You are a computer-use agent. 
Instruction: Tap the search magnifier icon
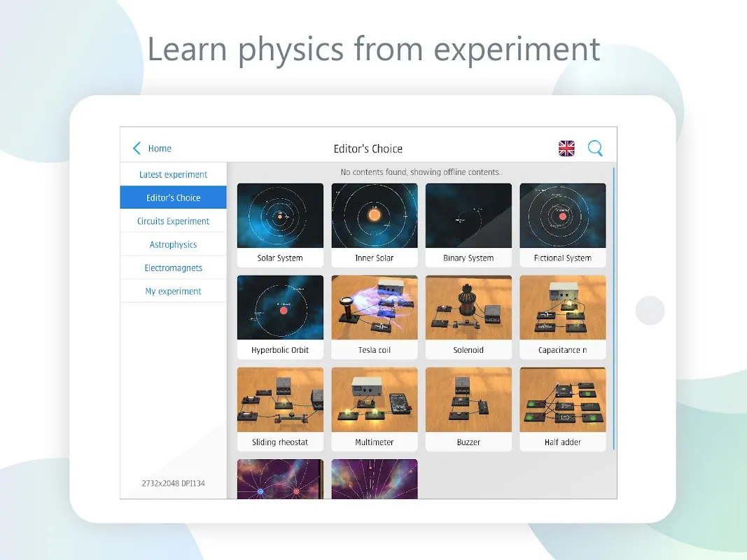[595, 148]
